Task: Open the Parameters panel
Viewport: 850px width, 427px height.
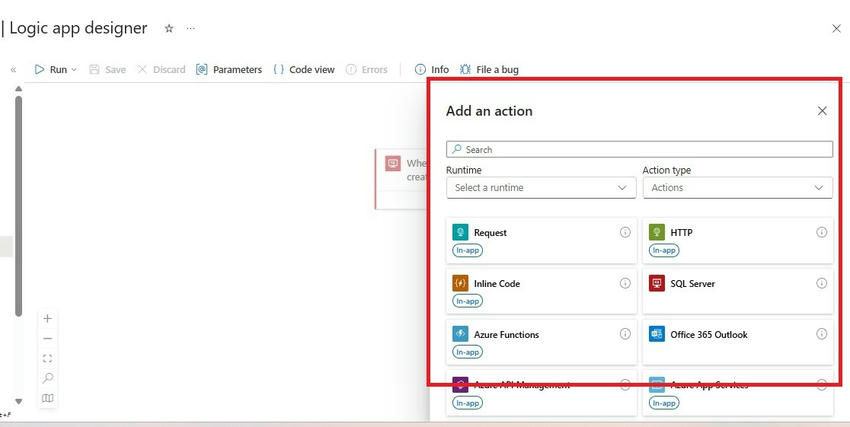Action: point(229,69)
